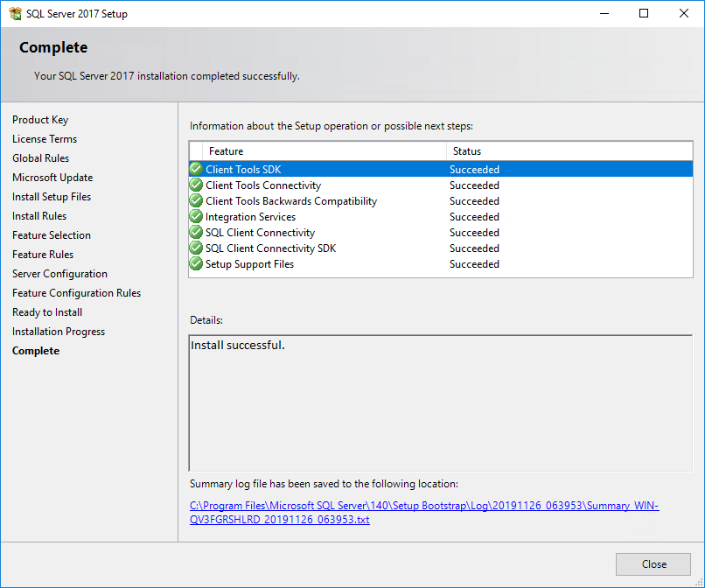The height and width of the screenshot is (588, 705).
Task: Select the Client Tools Connectivity feature row
Action: pos(441,185)
